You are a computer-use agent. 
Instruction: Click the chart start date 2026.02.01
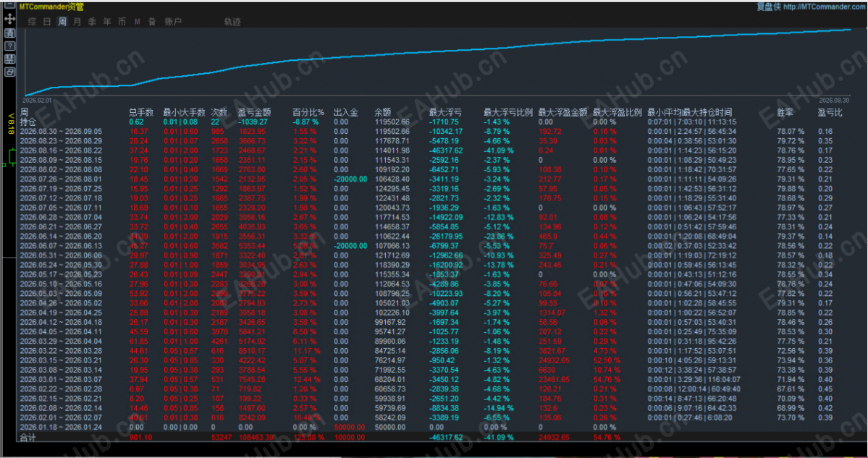point(37,100)
